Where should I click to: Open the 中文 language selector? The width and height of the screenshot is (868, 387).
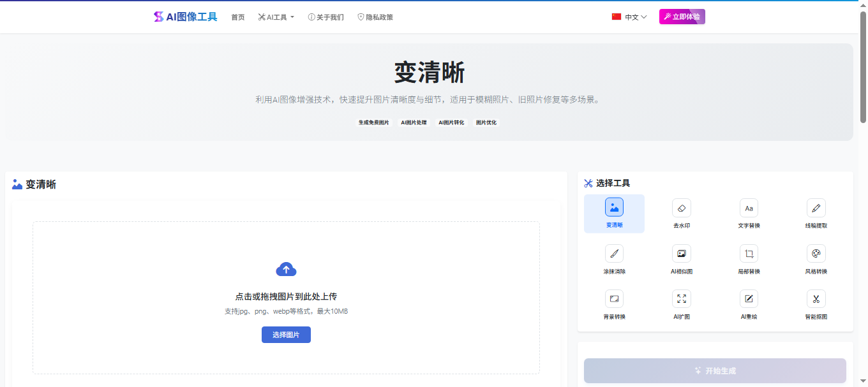point(628,17)
